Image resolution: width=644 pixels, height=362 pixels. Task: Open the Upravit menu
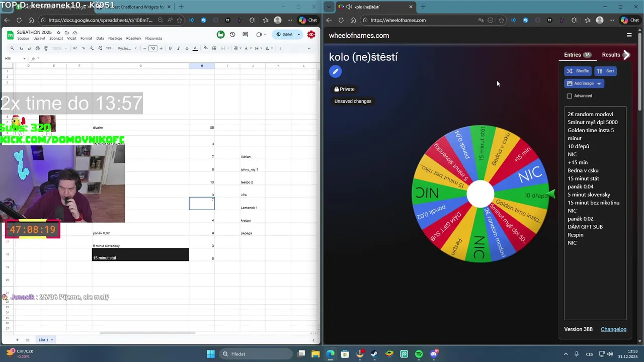[39, 38]
